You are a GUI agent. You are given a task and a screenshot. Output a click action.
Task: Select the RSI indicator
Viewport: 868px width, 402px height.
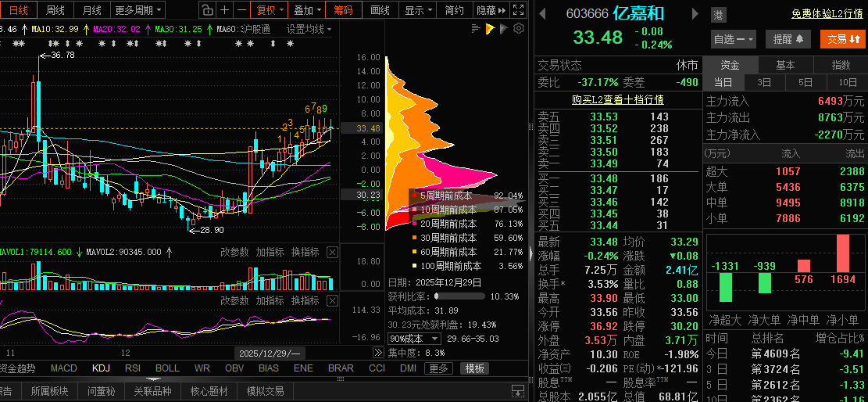tap(133, 368)
